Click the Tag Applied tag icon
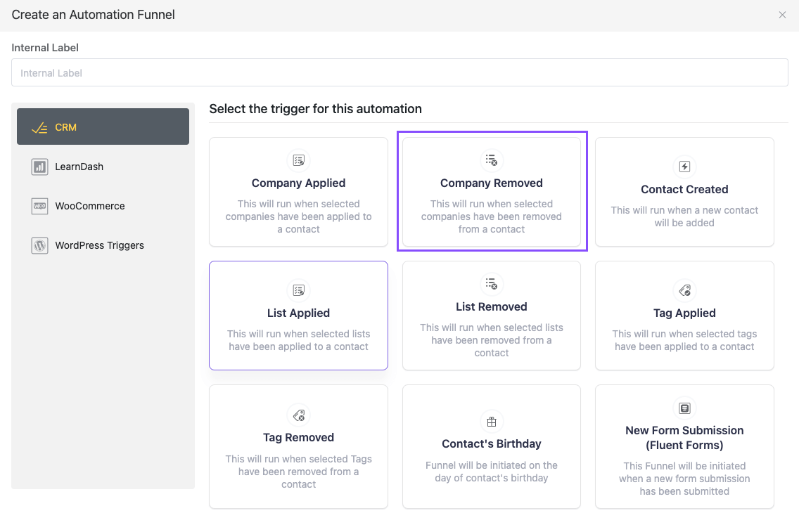This screenshot has height=532, width=799. coord(684,290)
